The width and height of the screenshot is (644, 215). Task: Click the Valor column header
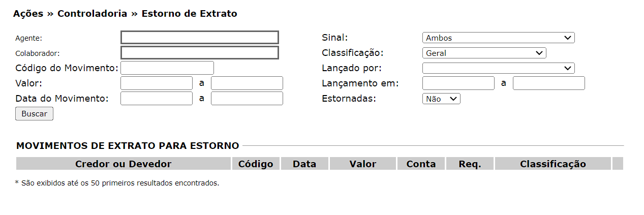click(x=363, y=164)
